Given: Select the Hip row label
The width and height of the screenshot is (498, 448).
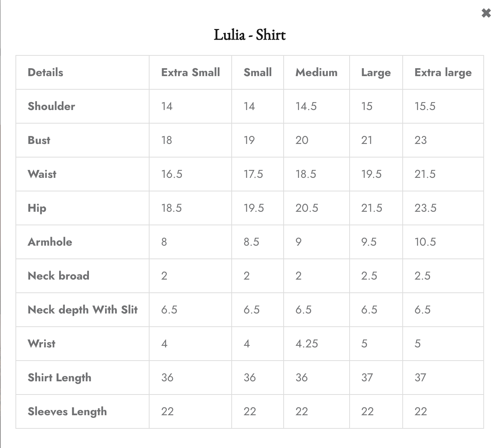Looking at the screenshot, I should [37, 208].
